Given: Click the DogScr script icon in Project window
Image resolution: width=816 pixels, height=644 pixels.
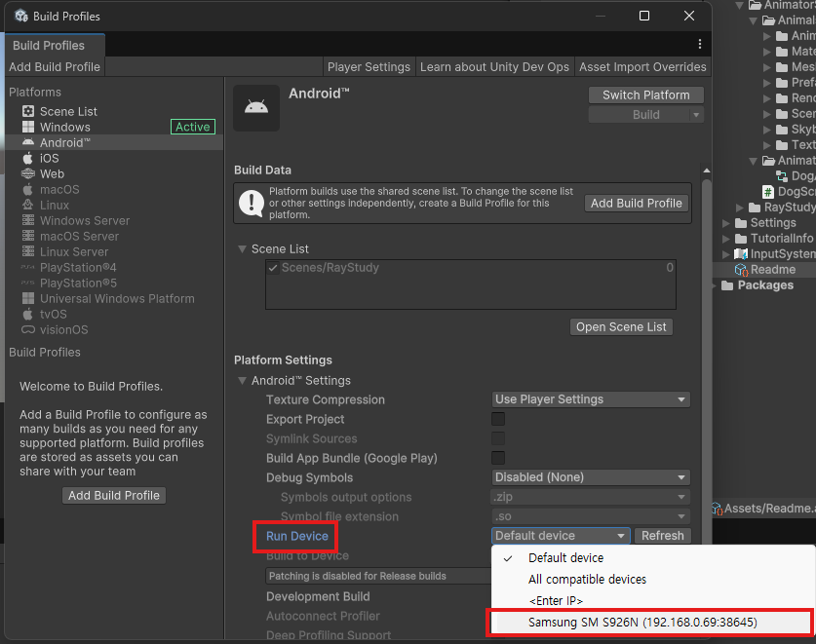Looking at the screenshot, I should [x=768, y=191].
